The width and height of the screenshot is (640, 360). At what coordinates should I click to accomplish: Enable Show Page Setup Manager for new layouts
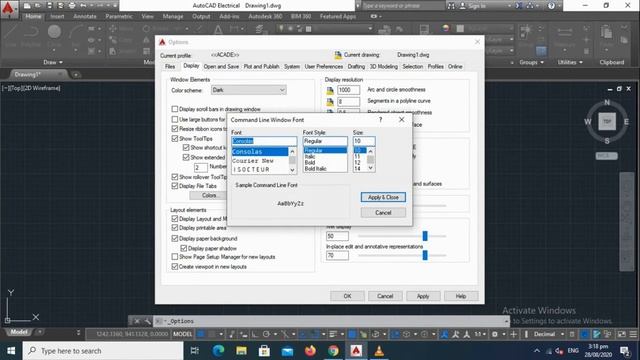(175, 257)
